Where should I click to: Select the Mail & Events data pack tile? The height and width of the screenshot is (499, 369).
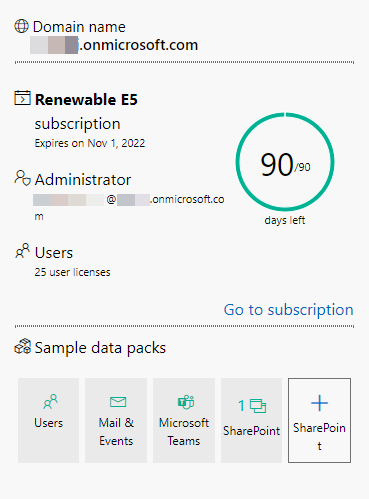(116, 420)
